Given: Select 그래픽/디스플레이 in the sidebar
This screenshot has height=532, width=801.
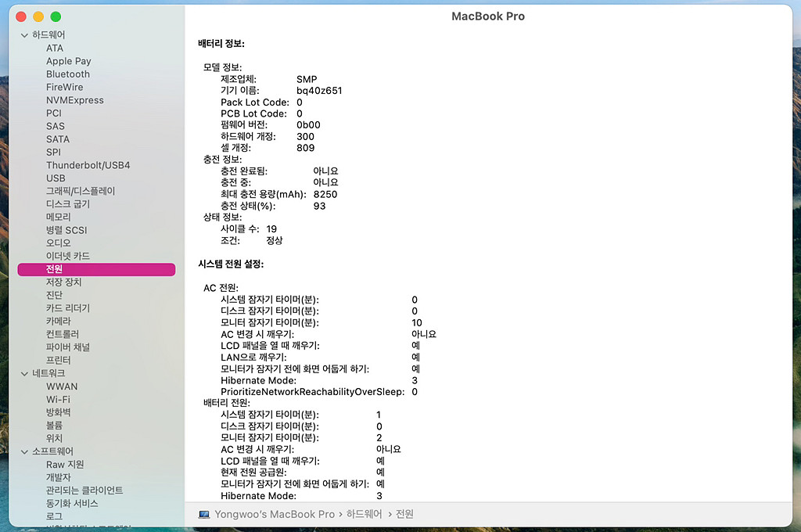Looking at the screenshot, I should (80, 191).
